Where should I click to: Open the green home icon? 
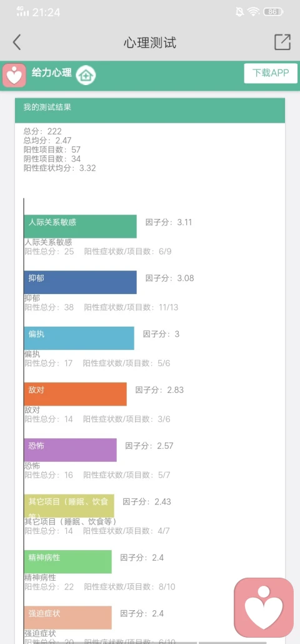(86, 75)
